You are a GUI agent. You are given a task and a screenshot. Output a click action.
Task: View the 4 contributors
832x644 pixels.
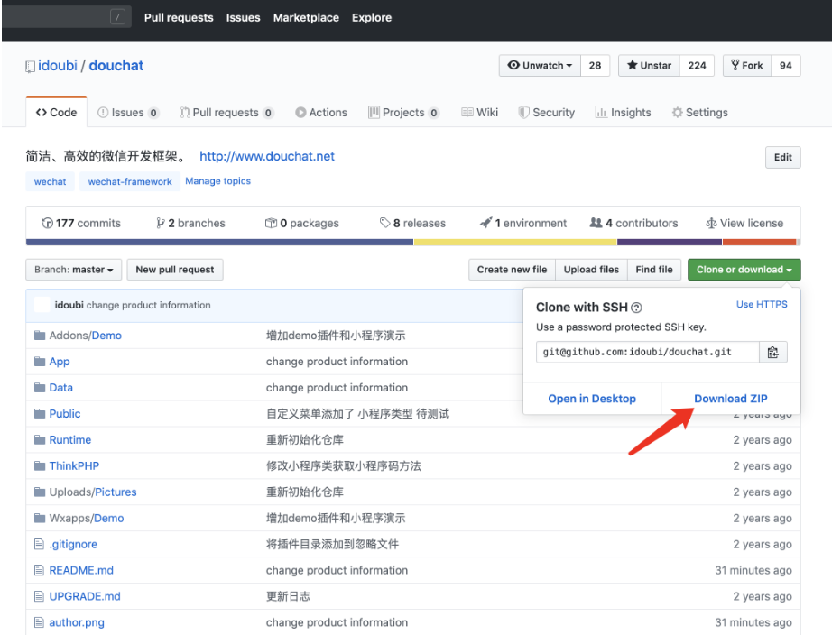633,224
